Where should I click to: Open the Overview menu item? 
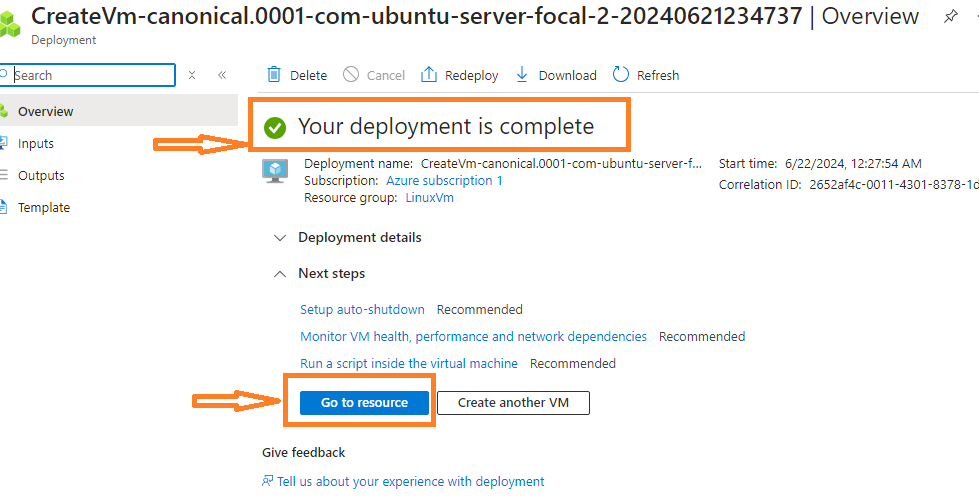click(x=45, y=111)
